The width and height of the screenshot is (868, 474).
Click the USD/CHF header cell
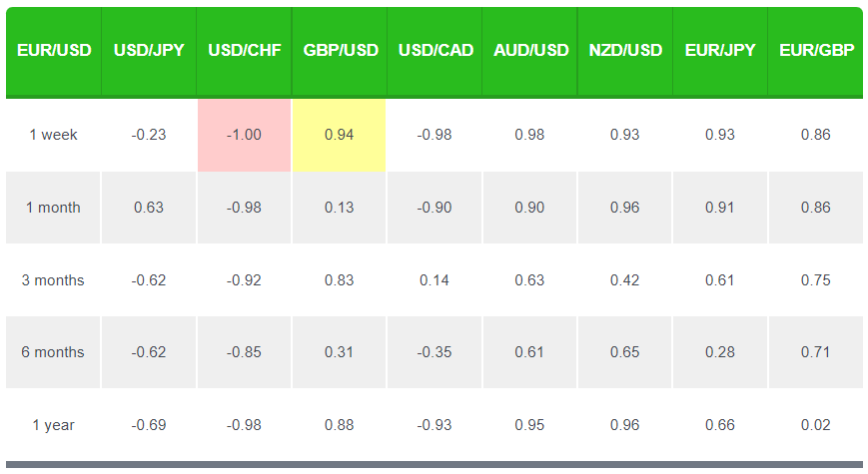pyautogui.click(x=245, y=50)
